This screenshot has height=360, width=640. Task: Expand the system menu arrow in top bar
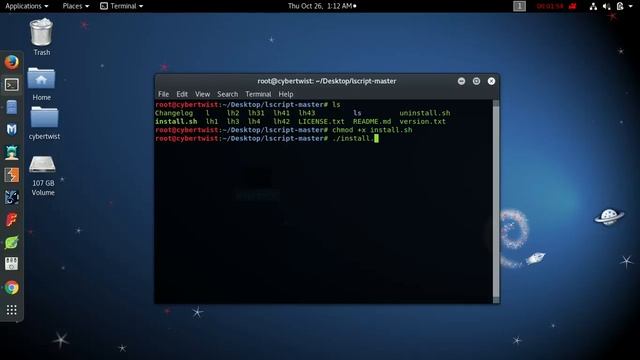[x=631, y=6]
